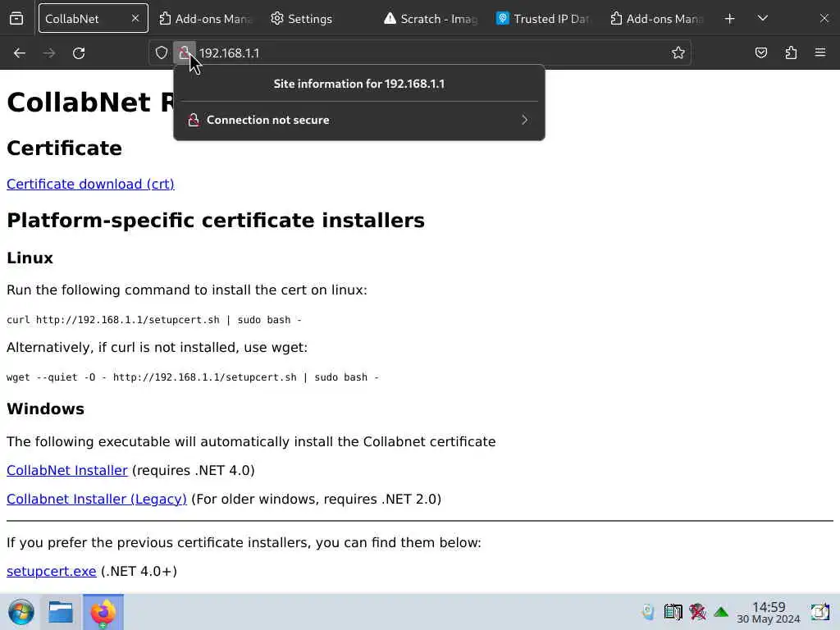This screenshot has height=630, width=840.
Task: Click the desktop pager icon at taskbar end
Action: point(819,612)
